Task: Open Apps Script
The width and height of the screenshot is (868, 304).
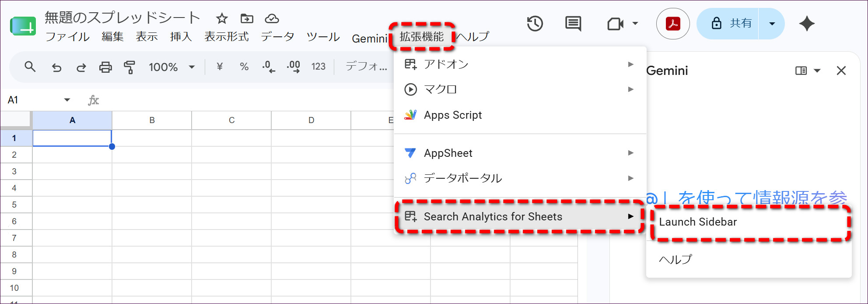Action: click(x=520, y=115)
